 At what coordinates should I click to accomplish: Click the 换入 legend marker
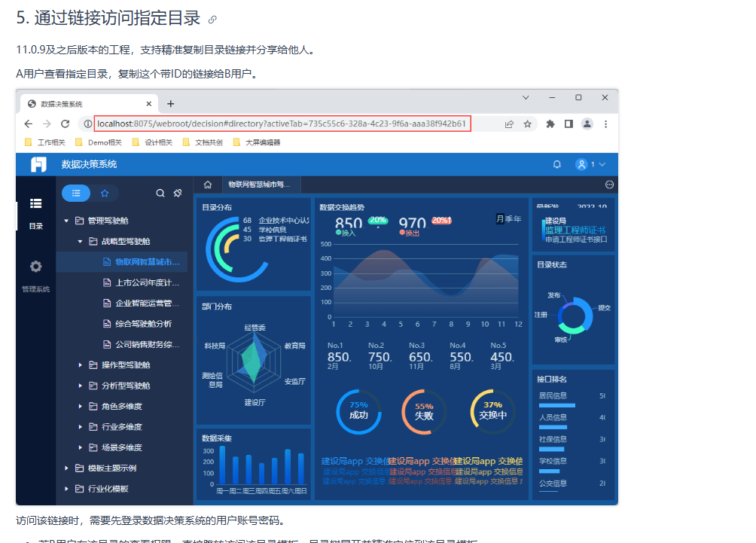338,233
